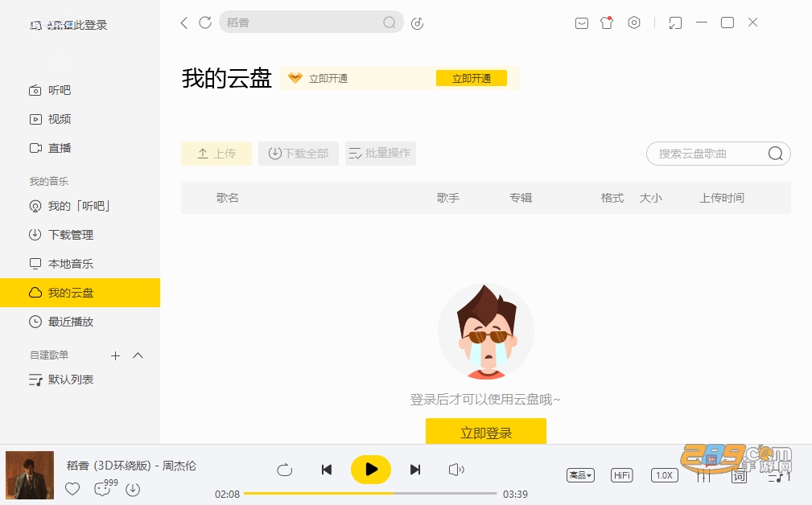The image size is (812, 505).
Task: Open the album cover thumbnail of 稻香
Action: (30, 475)
